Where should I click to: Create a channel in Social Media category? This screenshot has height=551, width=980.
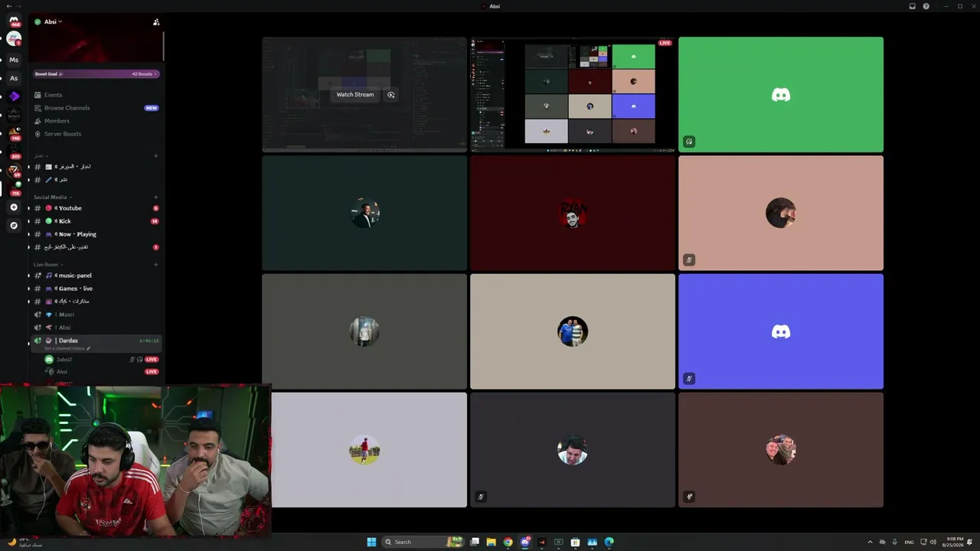pos(156,197)
